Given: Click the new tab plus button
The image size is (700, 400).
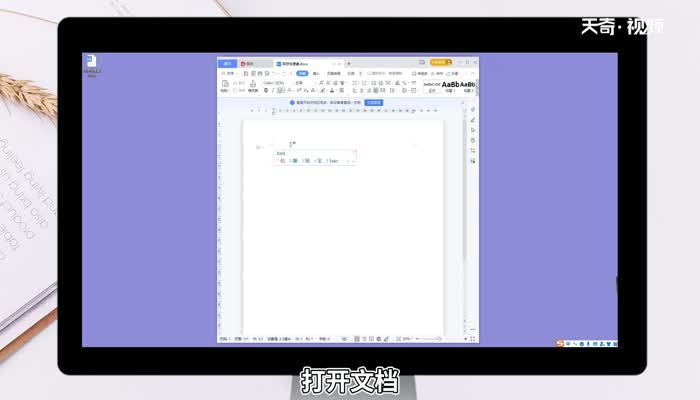Looking at the screenshot, I should [x=349, y=64].
